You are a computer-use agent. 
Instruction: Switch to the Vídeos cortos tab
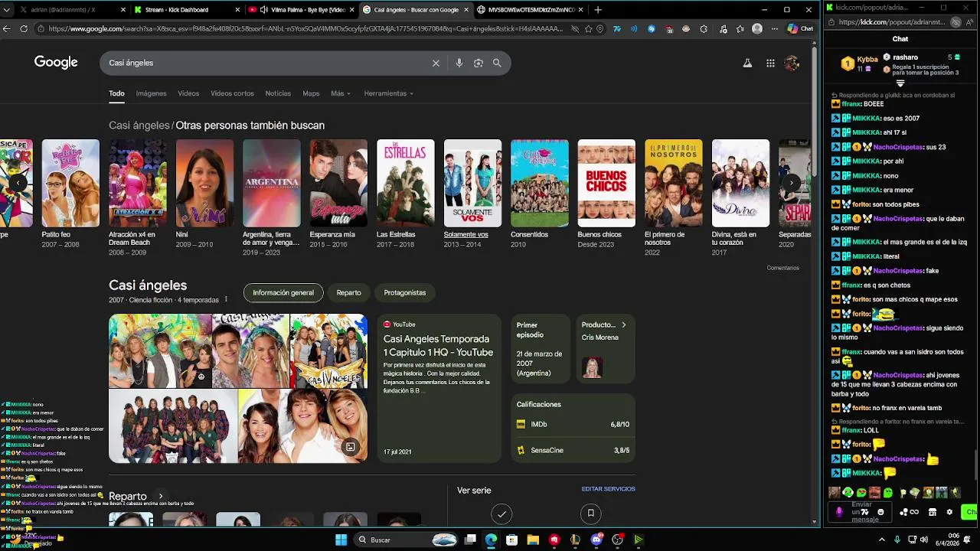coord(232,93)
